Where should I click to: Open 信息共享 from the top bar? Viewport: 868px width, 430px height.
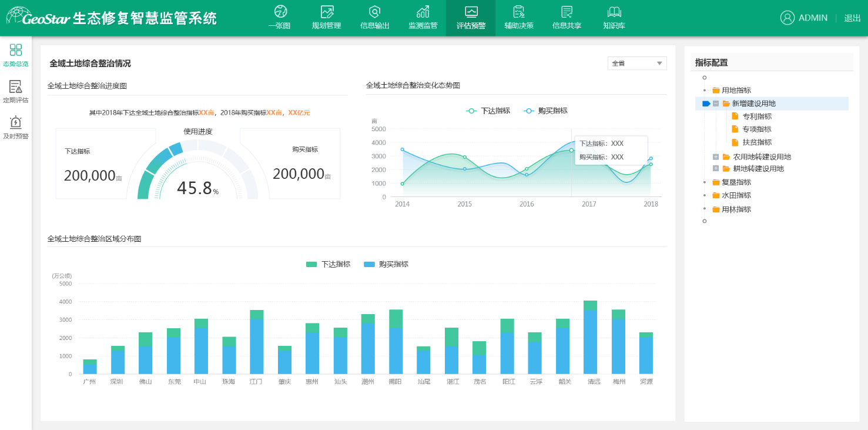(567, 18)
